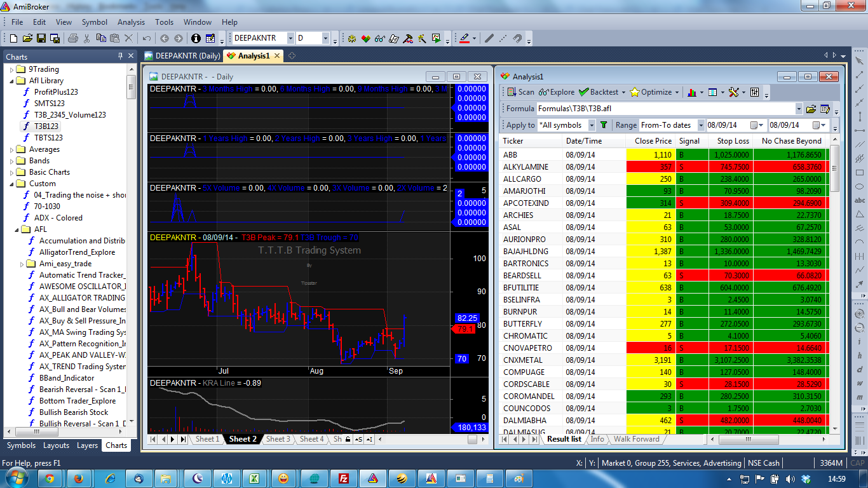Click the green Filter funnel icon
This screenshot has height=488, width=868.
pos(604,125)
